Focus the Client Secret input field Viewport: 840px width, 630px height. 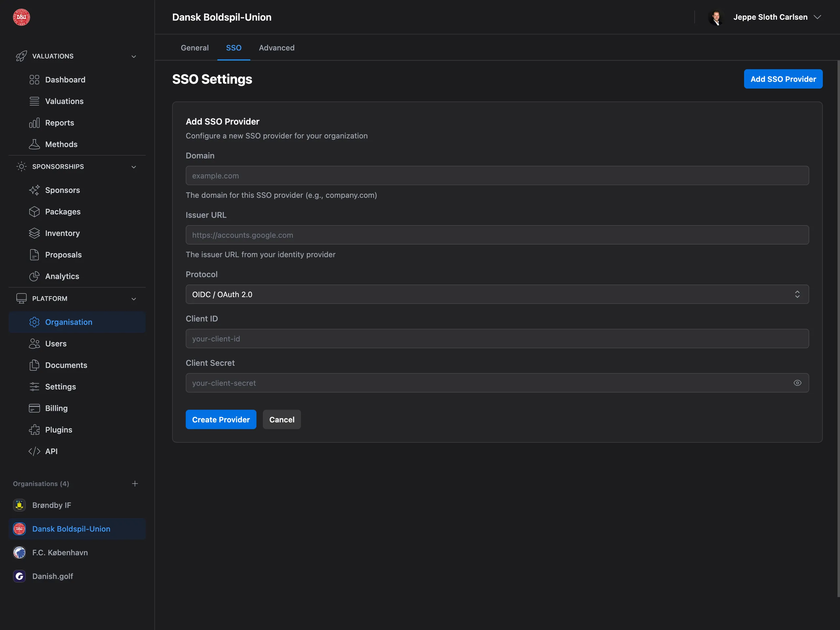point(497,383)
